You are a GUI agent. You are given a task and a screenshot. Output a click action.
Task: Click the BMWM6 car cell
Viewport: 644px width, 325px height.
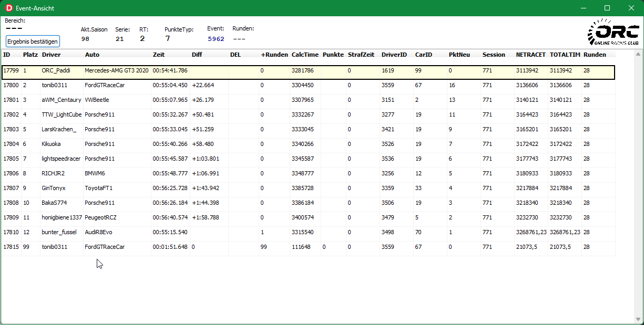95,173
